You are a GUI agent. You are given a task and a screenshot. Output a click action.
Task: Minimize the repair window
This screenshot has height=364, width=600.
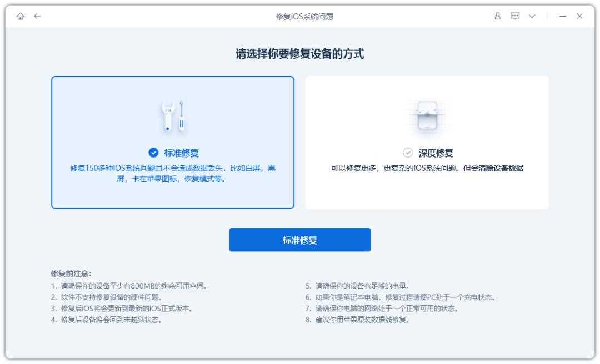tap(562, 17)
